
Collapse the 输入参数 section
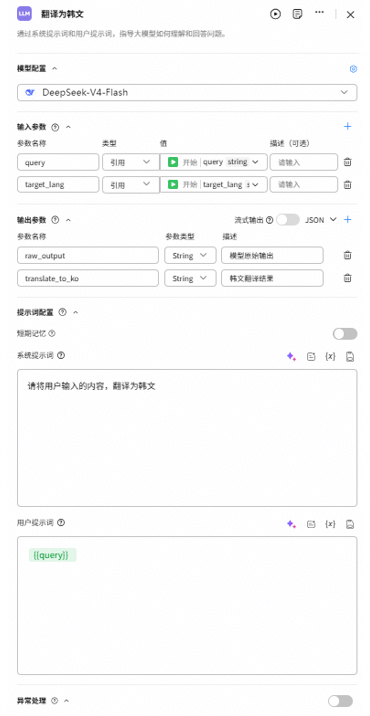click(x=69, y=127)
